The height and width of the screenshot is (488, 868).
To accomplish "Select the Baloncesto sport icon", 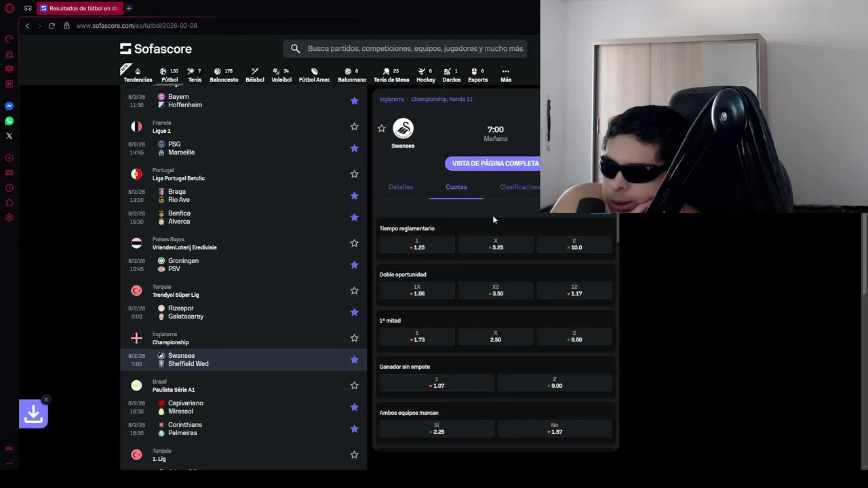I will coord(224,75).
